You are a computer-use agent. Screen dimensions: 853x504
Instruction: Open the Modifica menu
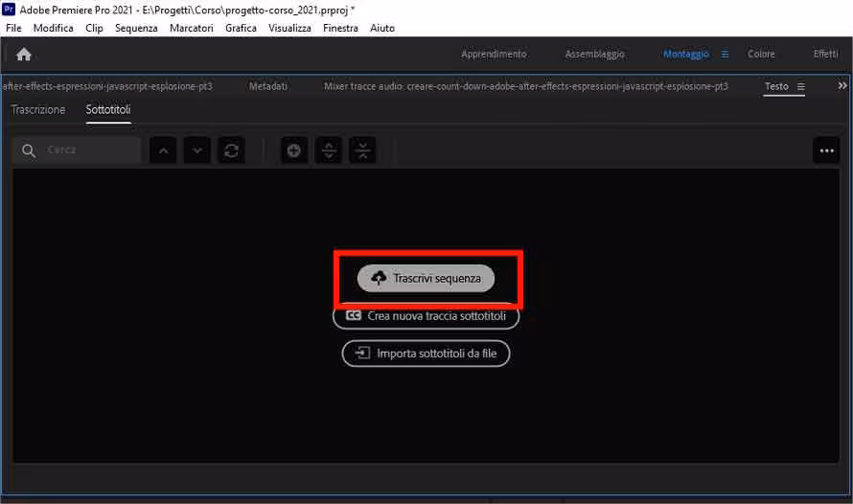coord(54,29)
